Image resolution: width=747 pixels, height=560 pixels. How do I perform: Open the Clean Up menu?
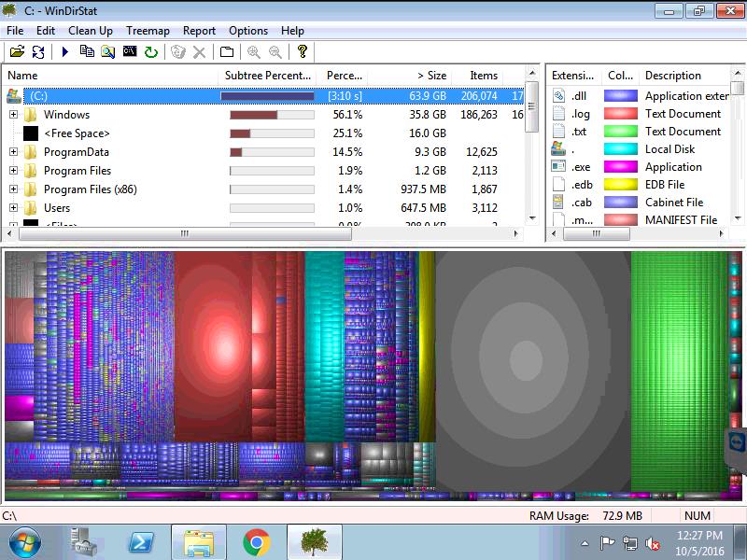coord(91,31)
